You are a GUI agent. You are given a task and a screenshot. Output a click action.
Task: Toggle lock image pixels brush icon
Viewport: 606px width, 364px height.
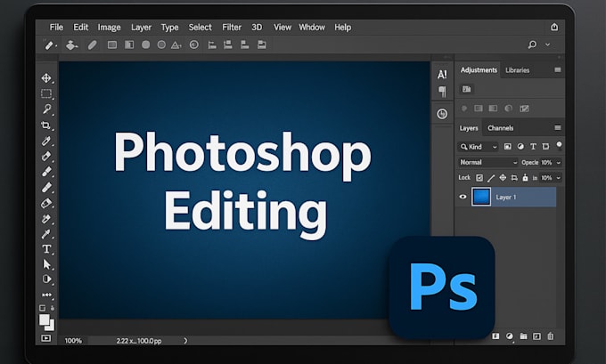(x=491, y=178)
